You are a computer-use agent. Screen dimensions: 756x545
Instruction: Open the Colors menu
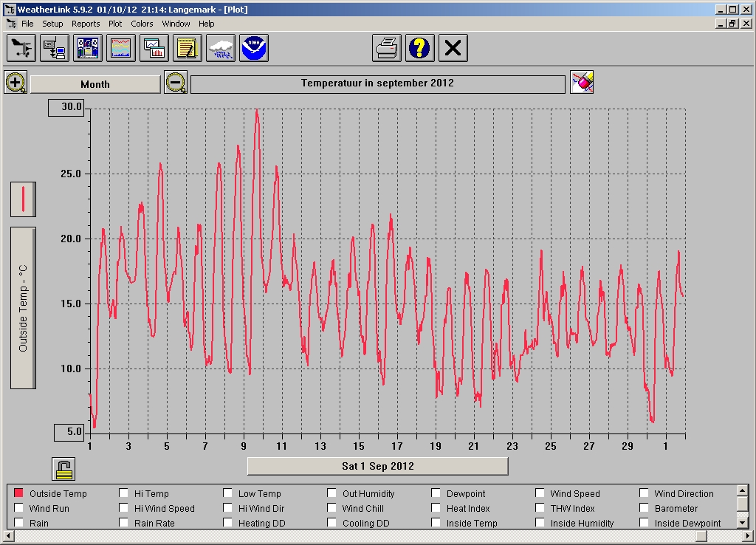142,24
